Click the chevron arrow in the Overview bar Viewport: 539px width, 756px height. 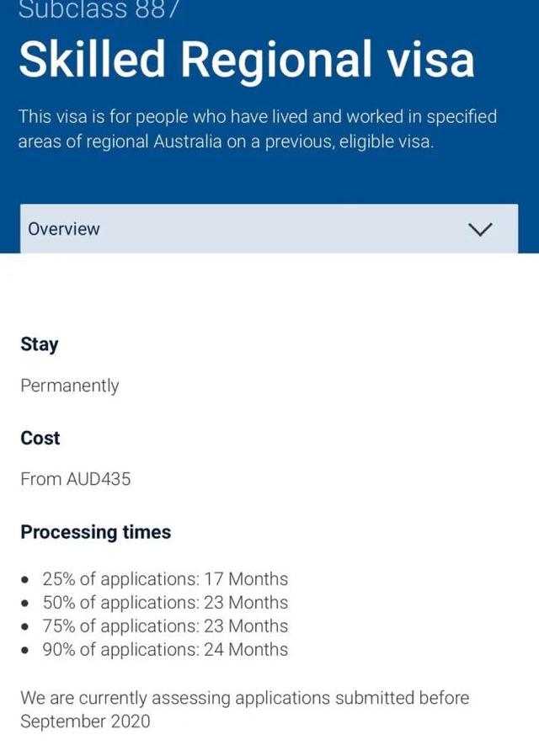coord(480,229)
